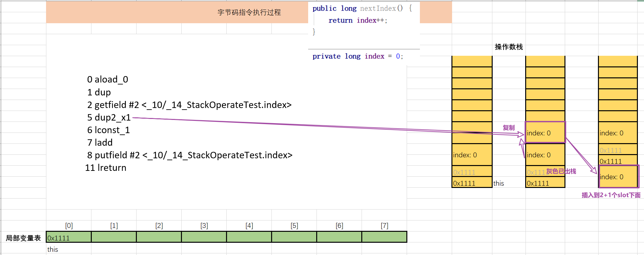The width and height of the screenshot is (644, 255).
Task: Select the [5] slot index label
Action: click(x=294, y=226)
